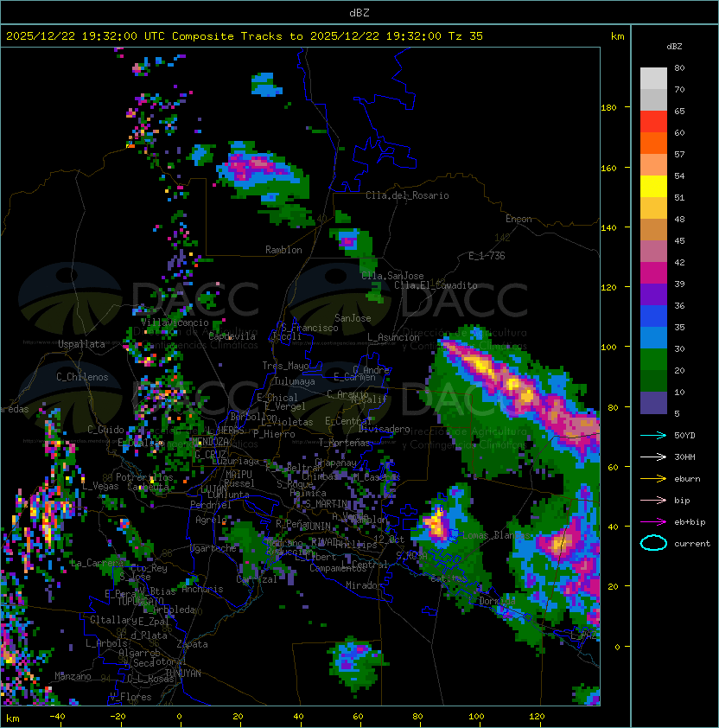The image size is (719, 728).
Task: Click the C_Guido place label
Action: [105, 430]
